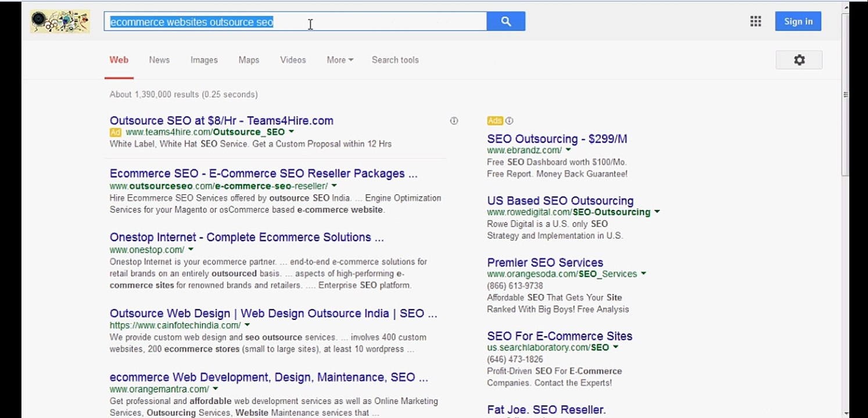Expand arrow next to teams4hire.com URL
Image resolution: width=868 pixels, height=418 pixels.
click(x=292, y=132)
